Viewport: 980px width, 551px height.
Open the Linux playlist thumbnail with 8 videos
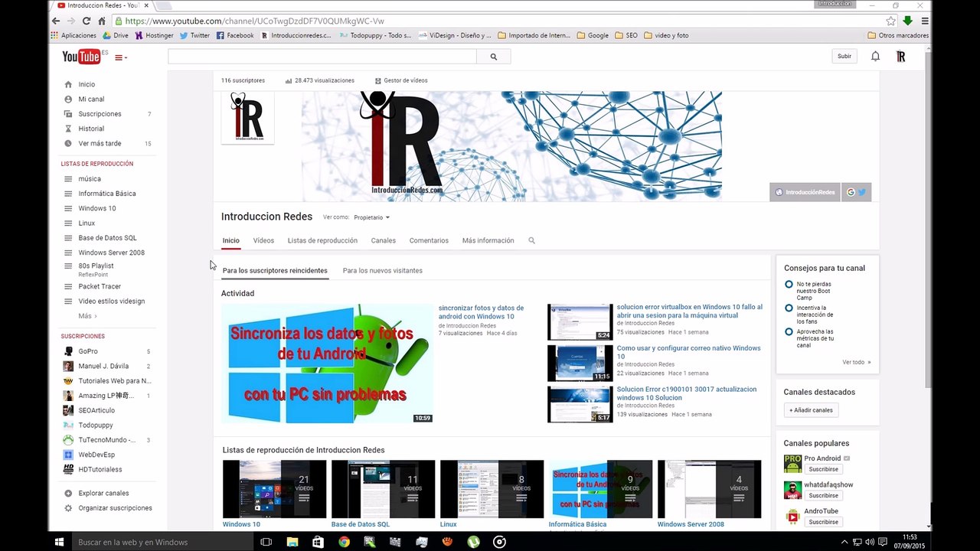[492, 489]
